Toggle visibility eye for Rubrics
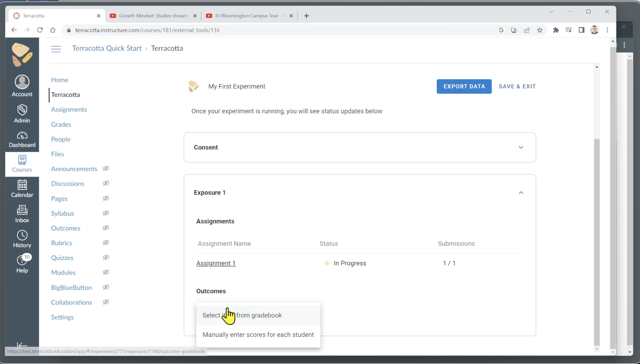640x364 pixels. tap(106, 243)
